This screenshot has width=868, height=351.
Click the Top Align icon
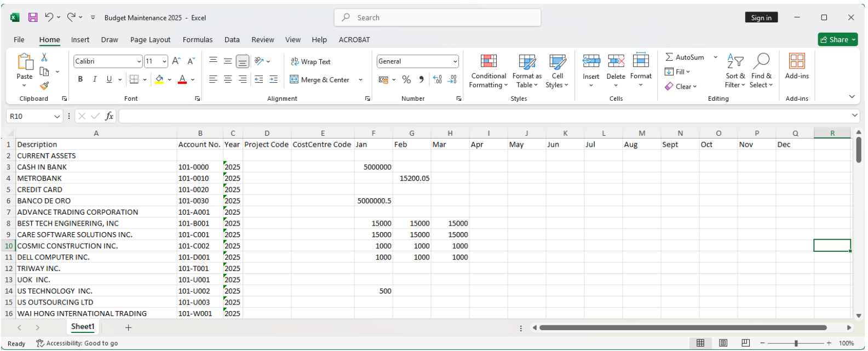coord(213,61)
